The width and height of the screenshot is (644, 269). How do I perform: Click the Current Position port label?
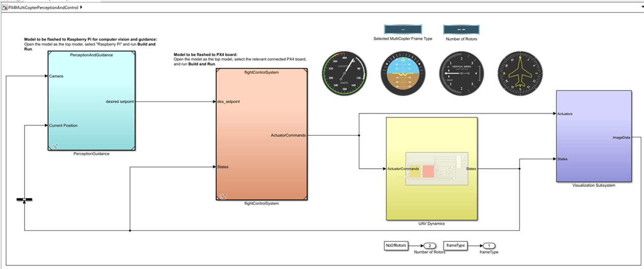[x=63, y=125]
